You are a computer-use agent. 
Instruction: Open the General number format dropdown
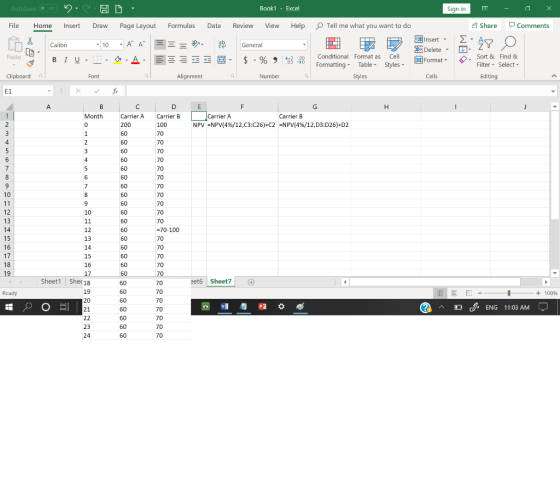(304, 45)
